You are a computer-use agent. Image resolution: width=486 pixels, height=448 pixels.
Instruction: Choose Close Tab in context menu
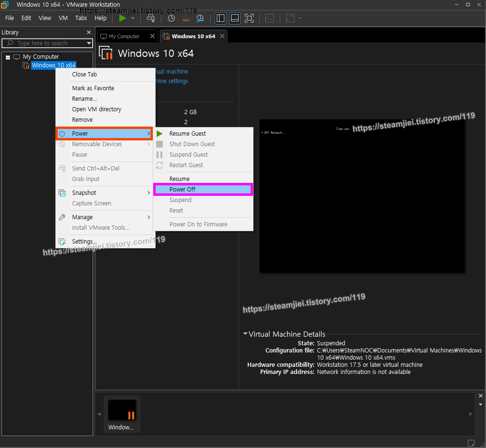tap(106, 75)
